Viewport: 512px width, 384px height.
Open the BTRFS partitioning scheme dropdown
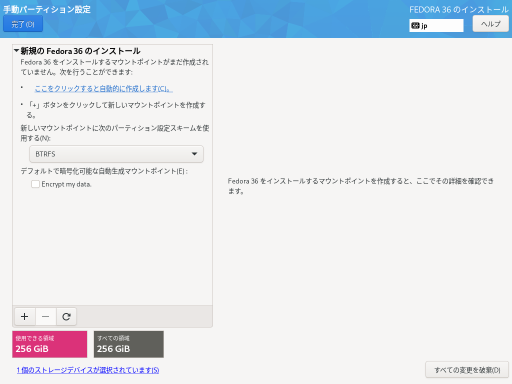coord(116,154)
